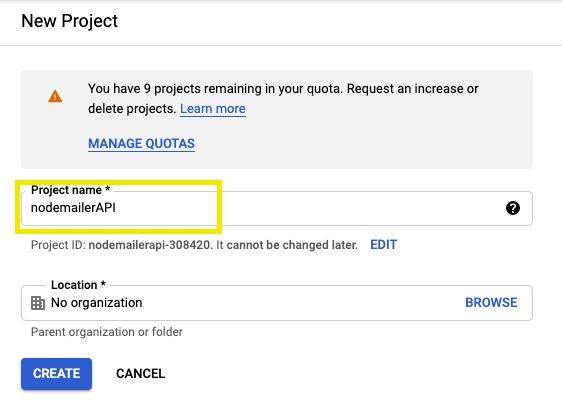Open the Project name help question-mark icon
562x409 pixels.
click(x=513, y=208)
